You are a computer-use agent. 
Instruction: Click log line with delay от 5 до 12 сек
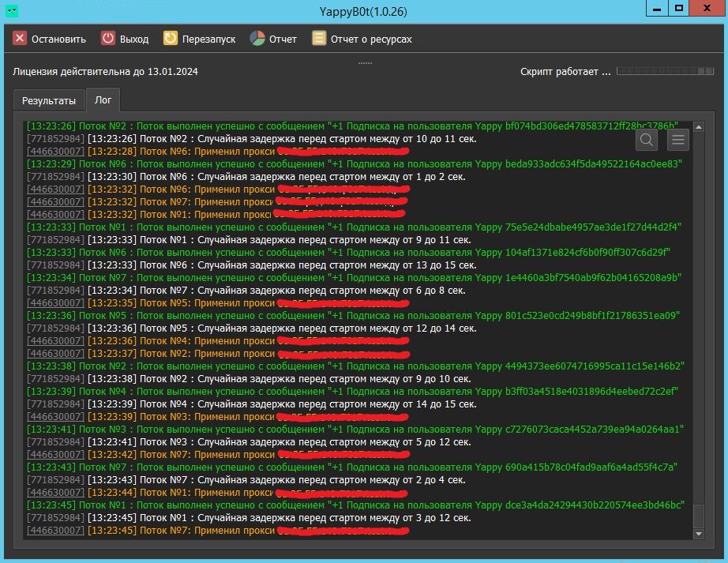[249, 442]
